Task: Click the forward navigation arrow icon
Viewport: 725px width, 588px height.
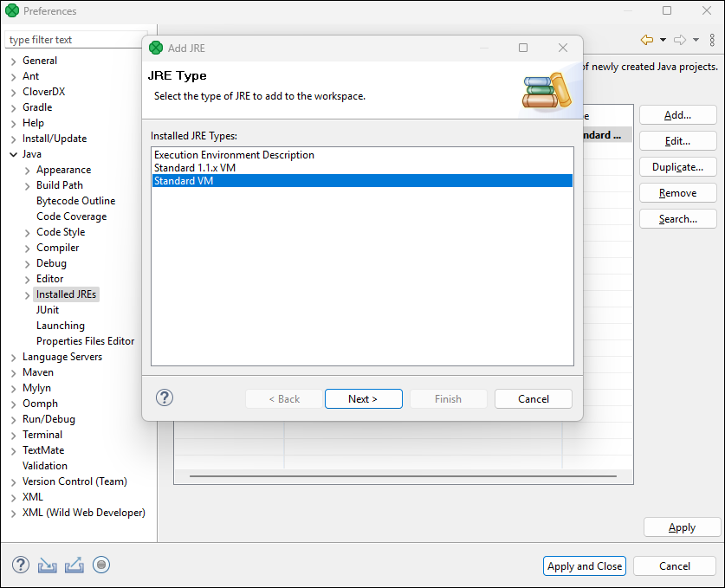Action: (680, 40)
